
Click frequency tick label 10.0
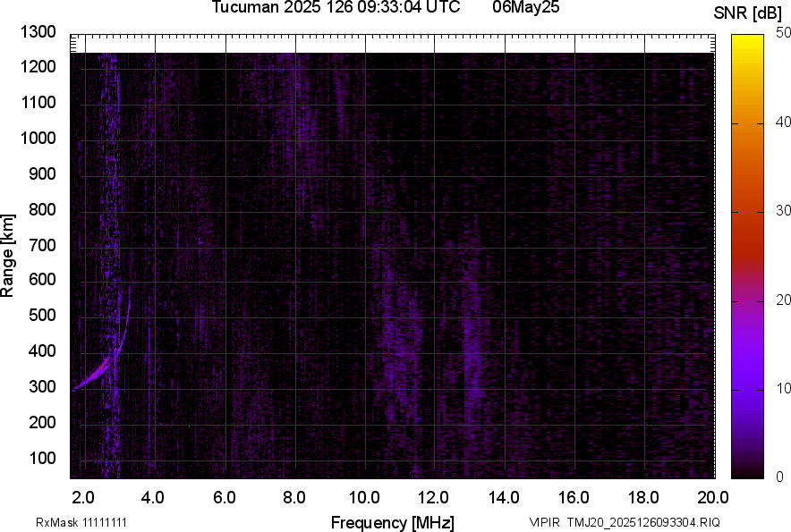point(365,498)
